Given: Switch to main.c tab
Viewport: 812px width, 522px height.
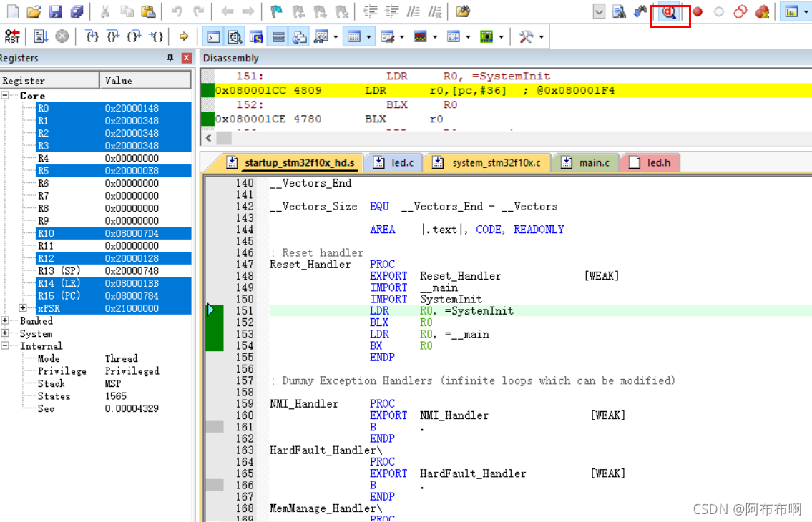Looking at the screenshot, I should click(x=586, y=162).
